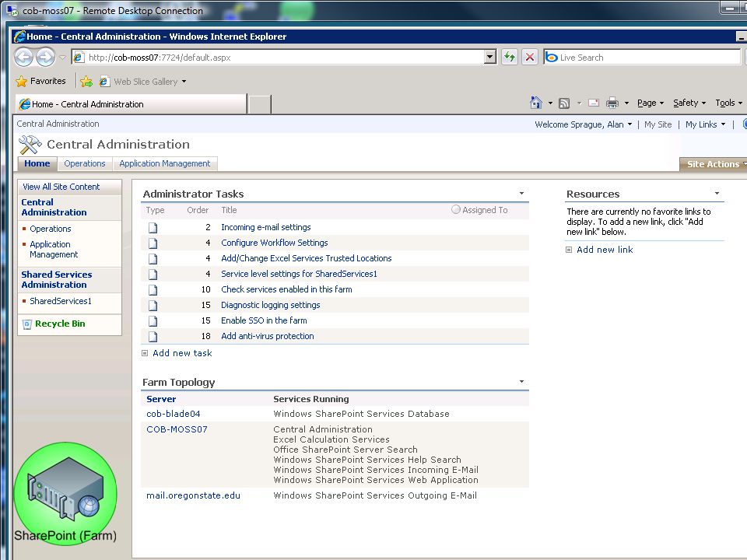Click the Print toolbar icon
This screenshot has width=747, height=560.
tap(612, 103)
